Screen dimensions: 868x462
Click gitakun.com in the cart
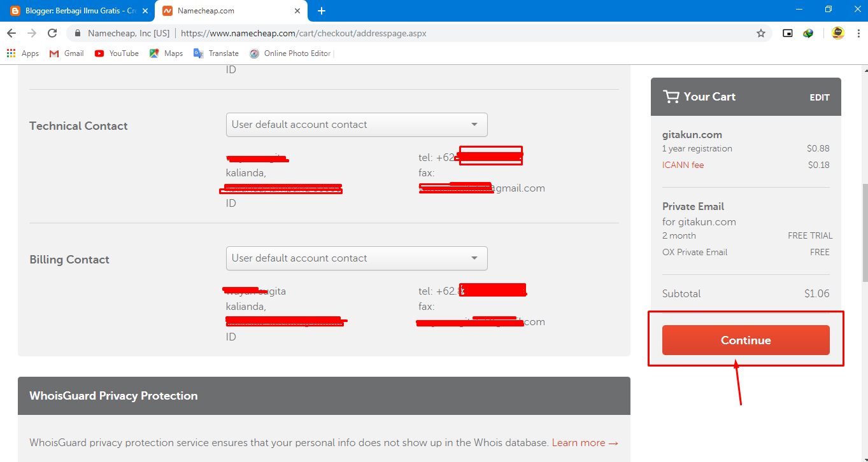point(692,135)
